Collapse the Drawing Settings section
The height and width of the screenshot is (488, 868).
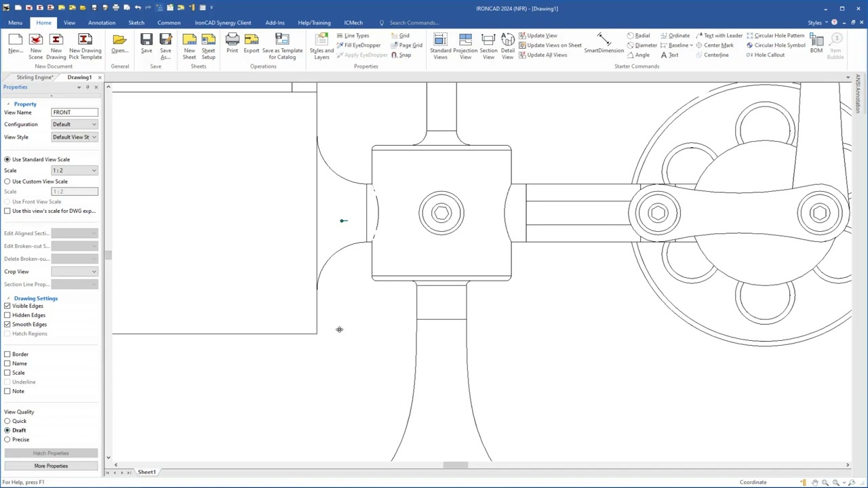point(8,298)
